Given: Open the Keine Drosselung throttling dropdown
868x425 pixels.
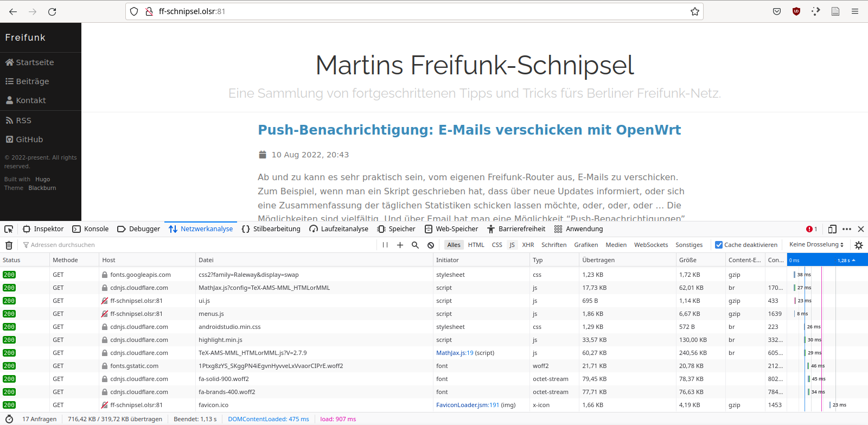Looking at the screenshot, I should coord(816,245).
